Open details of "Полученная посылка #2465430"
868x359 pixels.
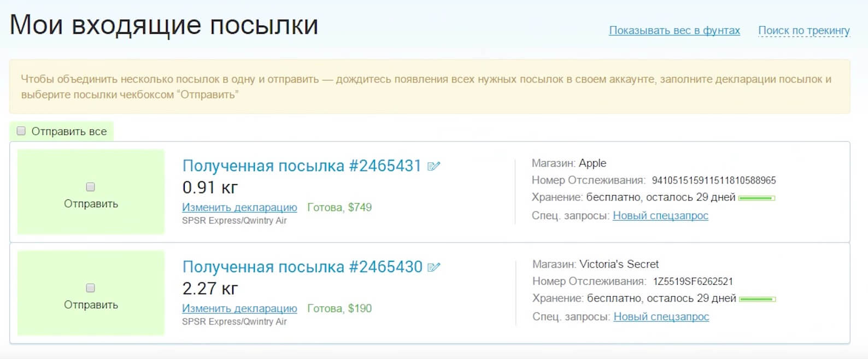coord(302,267)
